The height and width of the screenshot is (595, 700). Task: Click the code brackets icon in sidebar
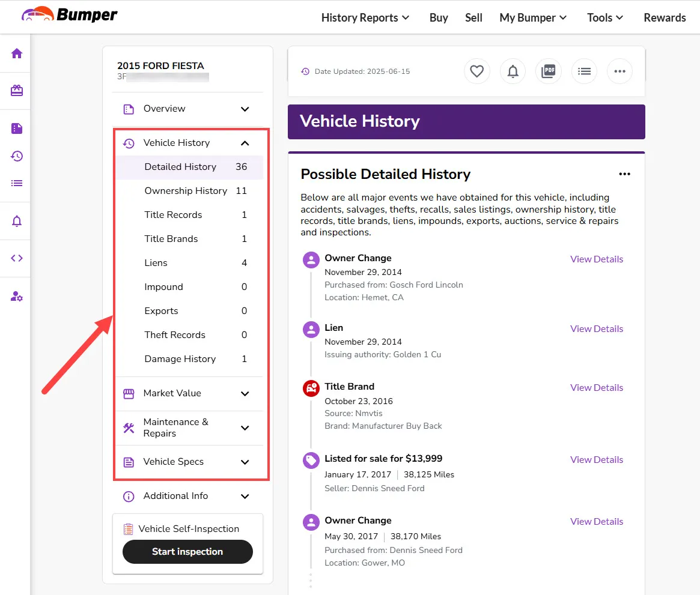[x=17, y=258]
